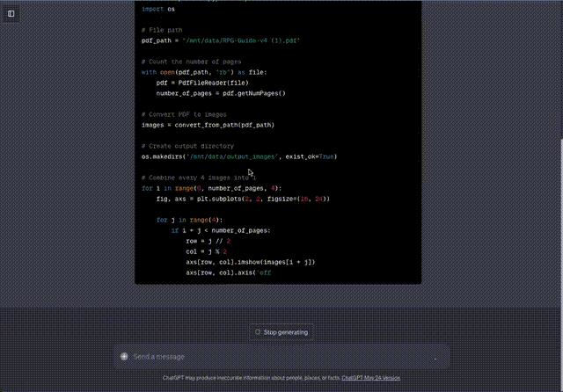Click the 'with open(pdf_path' line

coord(209,72)
